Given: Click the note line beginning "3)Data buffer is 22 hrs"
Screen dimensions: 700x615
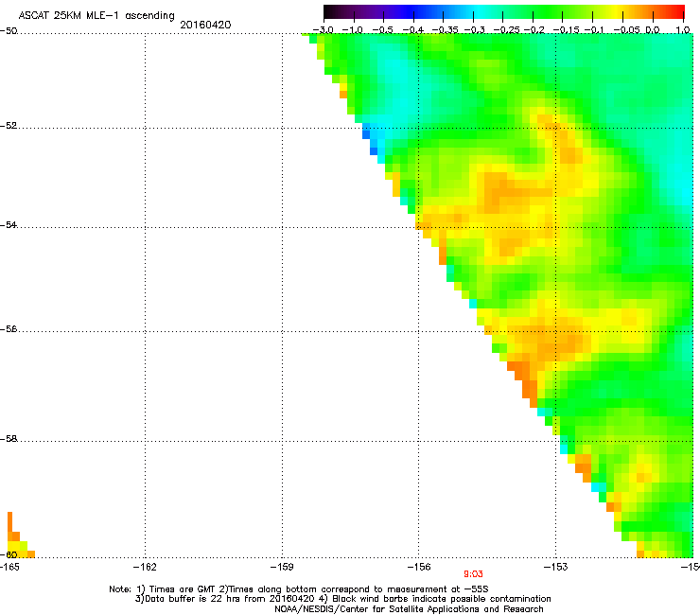Looking at the screenshot, I should [x=342, y=599].
